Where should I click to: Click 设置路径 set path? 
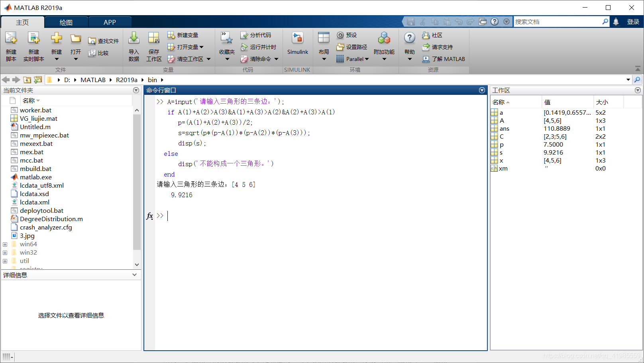click(351, 47)
